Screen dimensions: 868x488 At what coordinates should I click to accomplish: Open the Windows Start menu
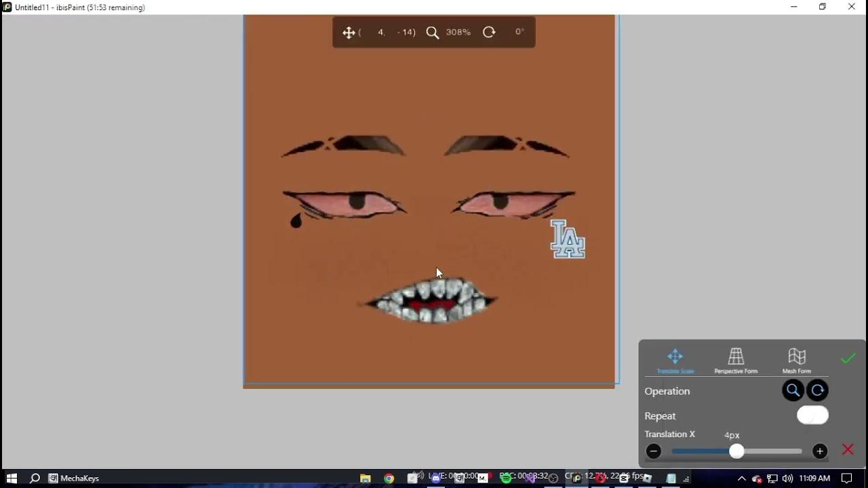point(12,478)
